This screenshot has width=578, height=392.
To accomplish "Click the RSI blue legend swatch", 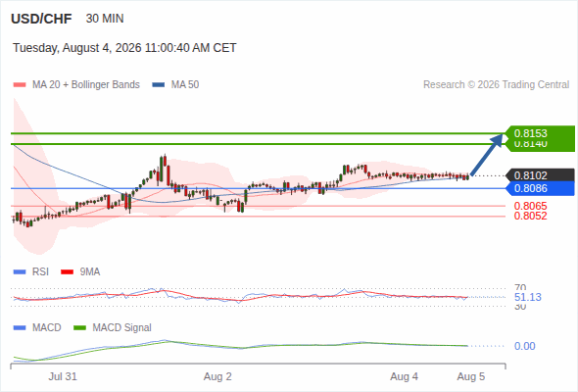I will pos(20,272).
